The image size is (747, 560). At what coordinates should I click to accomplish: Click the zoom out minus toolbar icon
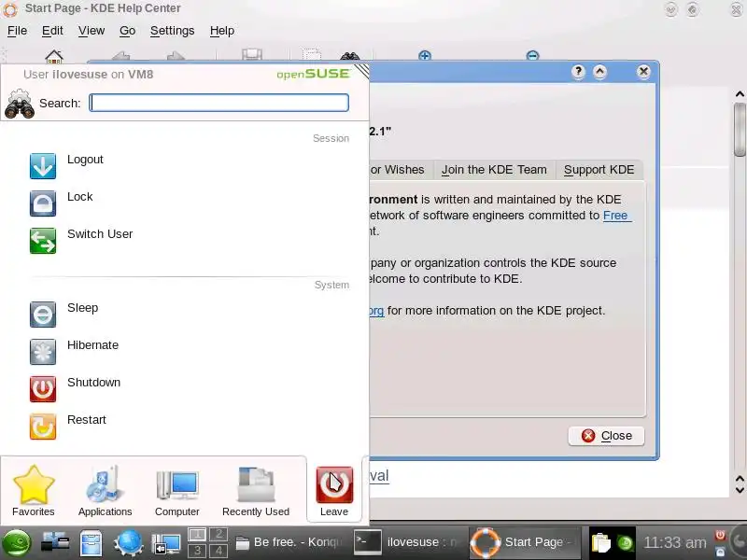532,56
